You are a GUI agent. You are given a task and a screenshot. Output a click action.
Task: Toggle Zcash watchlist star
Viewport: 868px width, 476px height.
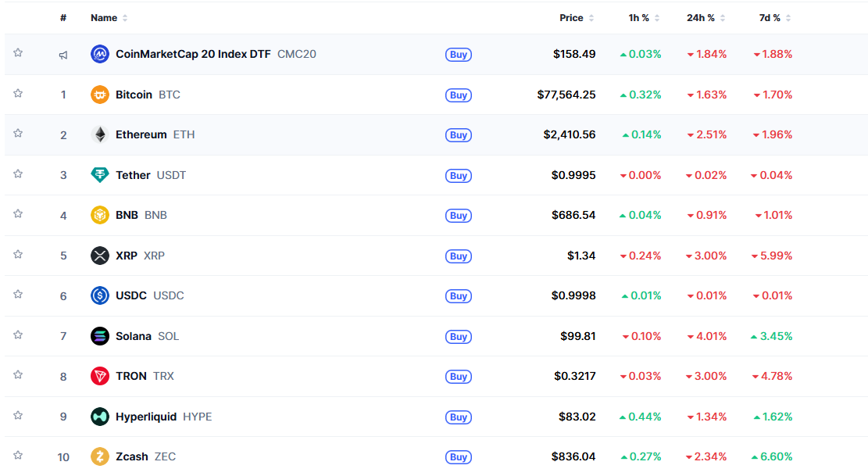click(18, 456)
